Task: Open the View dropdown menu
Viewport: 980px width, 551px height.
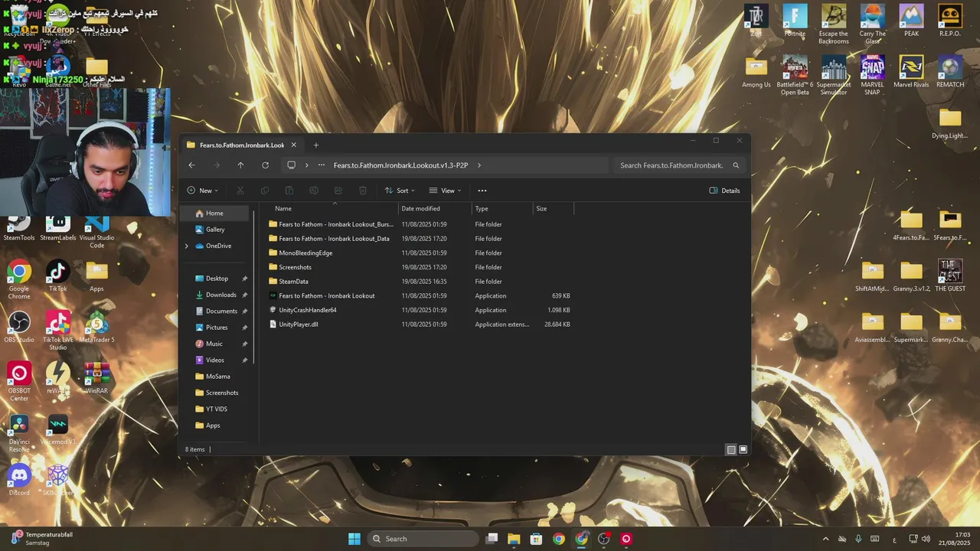Action: point(445,191)
